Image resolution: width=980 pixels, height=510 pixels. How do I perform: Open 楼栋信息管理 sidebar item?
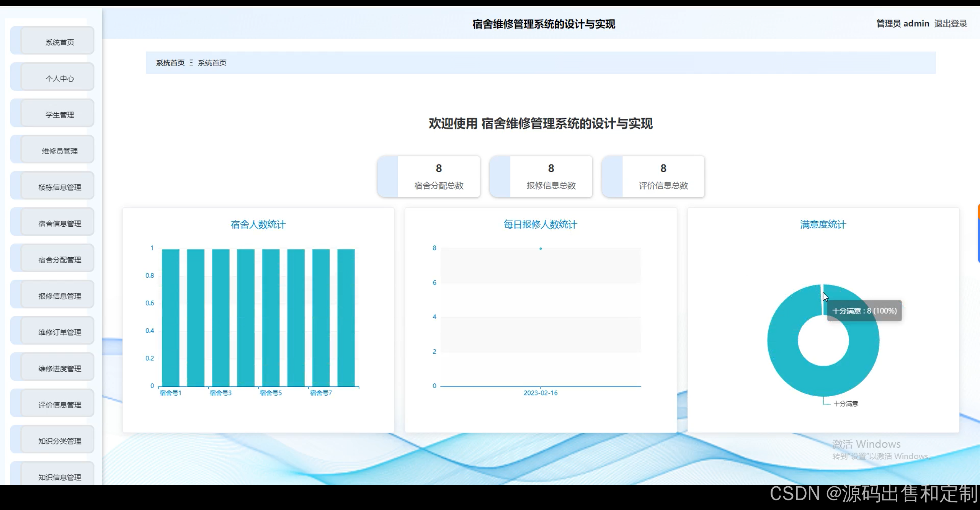pyautogui.click(x=59, y=187)
